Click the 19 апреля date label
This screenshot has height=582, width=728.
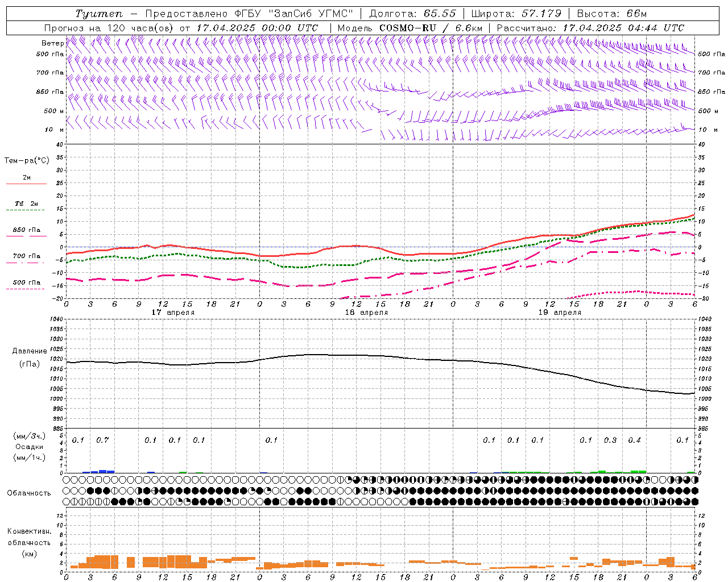(x=560, y=313)
